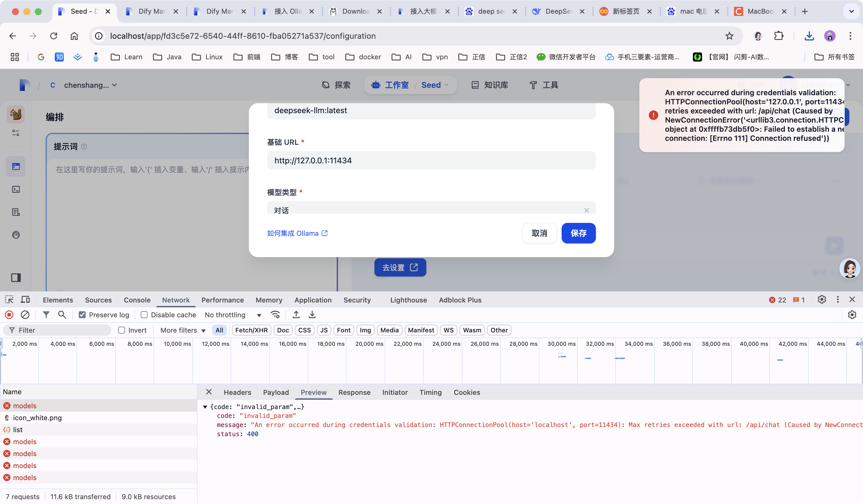Click the export HAR download icon
Viewport: 863px width, 504px height.
pos(312,314)
